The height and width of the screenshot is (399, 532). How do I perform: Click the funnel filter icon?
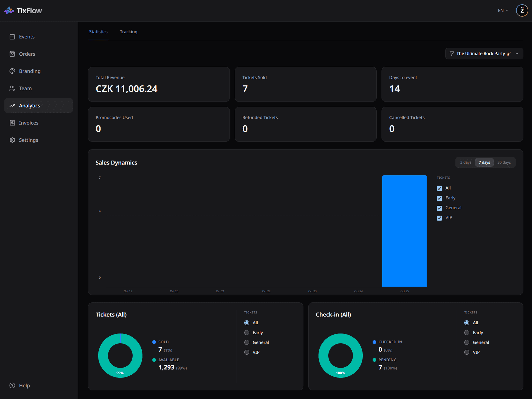pyautogui.click(x=452, y=54)
